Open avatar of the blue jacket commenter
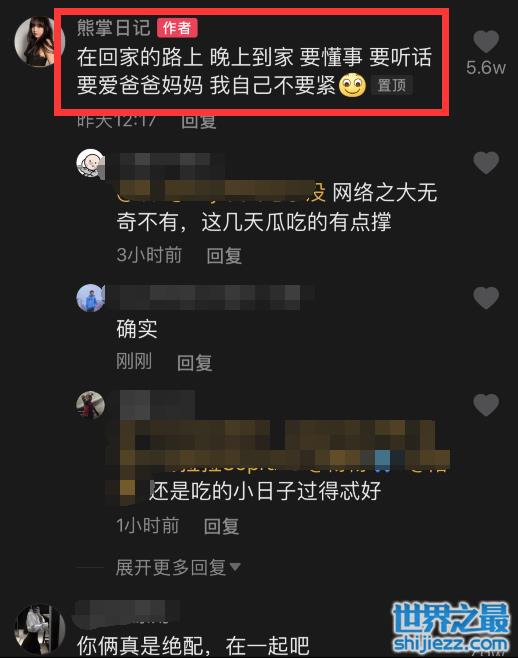 (91, 298)
